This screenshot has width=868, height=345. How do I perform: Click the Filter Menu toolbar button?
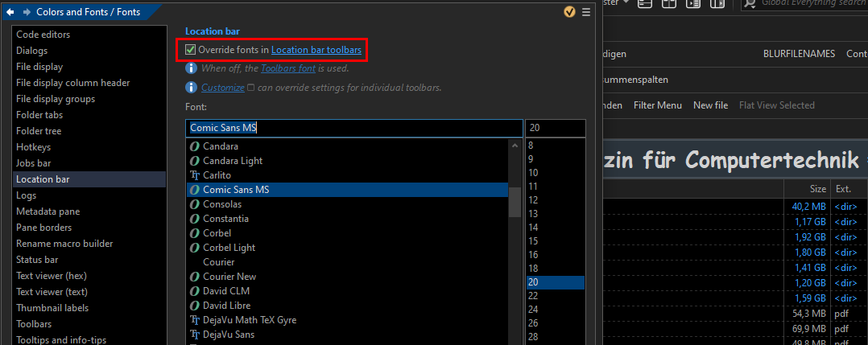657,105
